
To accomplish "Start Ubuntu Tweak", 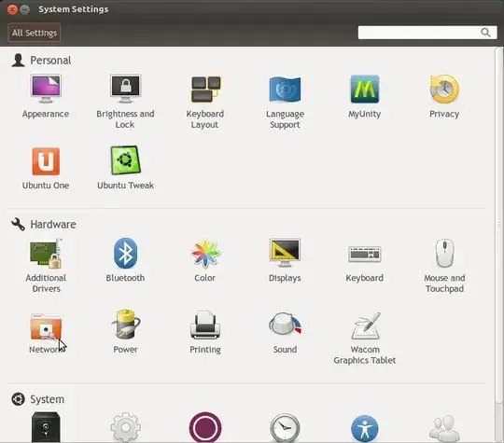I will coord(125,168).
